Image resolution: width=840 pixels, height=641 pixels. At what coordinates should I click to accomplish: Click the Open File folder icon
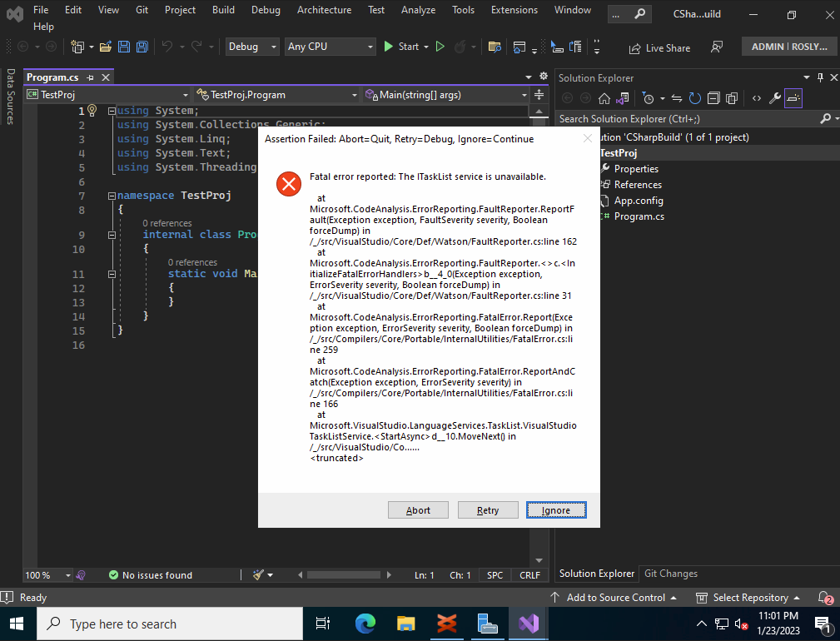tap(106, 47)
